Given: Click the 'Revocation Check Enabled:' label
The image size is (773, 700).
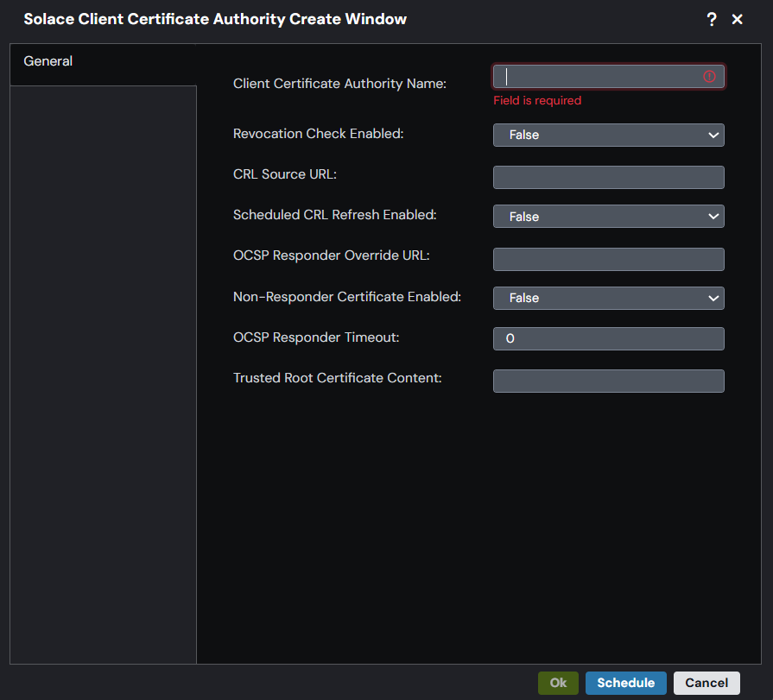Looking at the screenshot, I should [319, 134].
